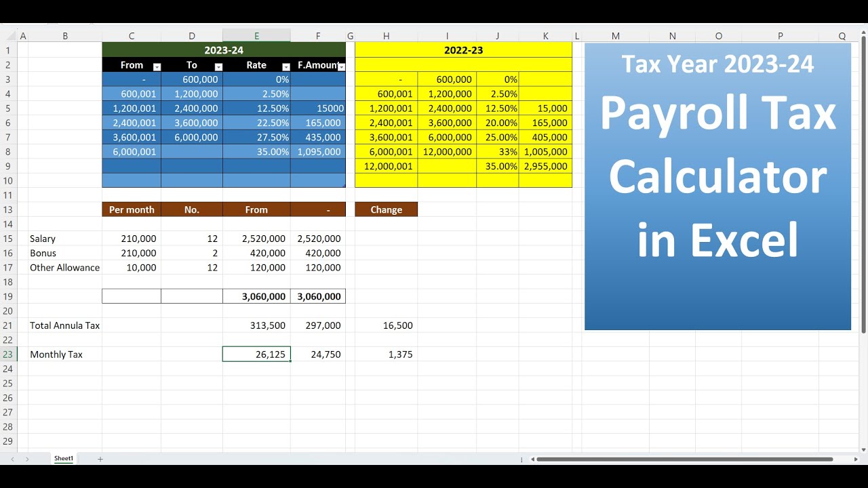
Task: Click the Bonus row label
Action: pos(43,253)
